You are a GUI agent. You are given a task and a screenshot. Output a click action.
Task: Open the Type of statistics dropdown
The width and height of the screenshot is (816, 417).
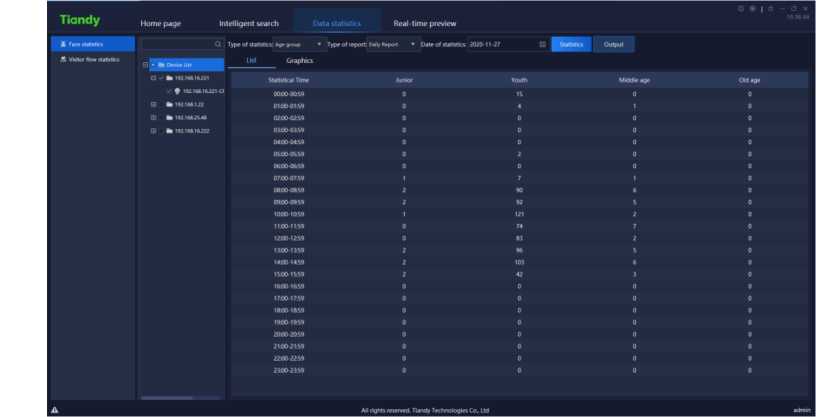(299, 45)
